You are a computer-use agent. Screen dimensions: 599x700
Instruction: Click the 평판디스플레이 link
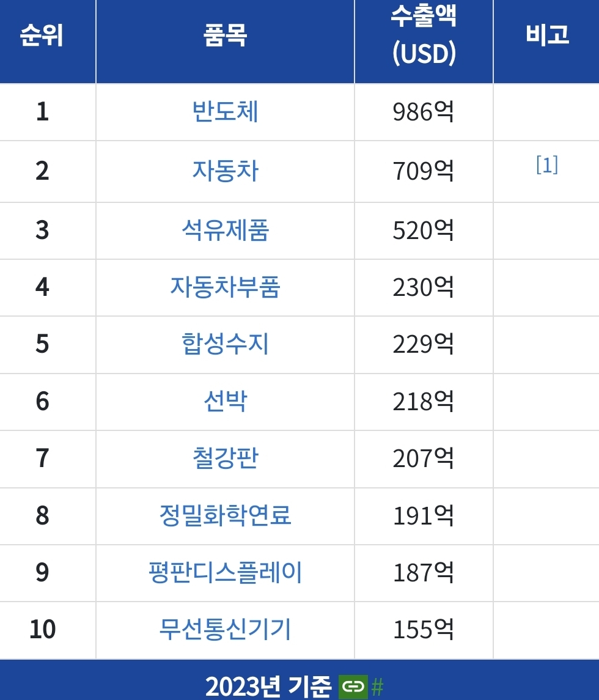click(225, 573)
